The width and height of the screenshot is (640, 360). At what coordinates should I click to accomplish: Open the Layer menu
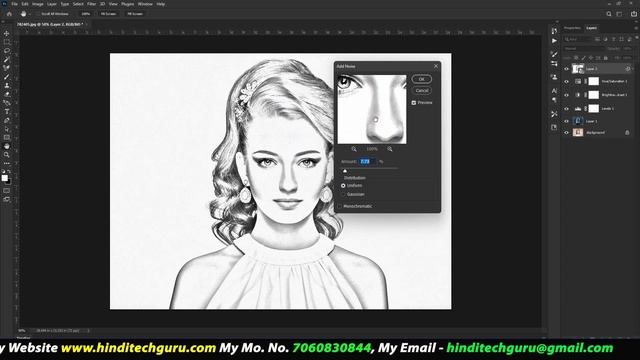pos(52,4)
